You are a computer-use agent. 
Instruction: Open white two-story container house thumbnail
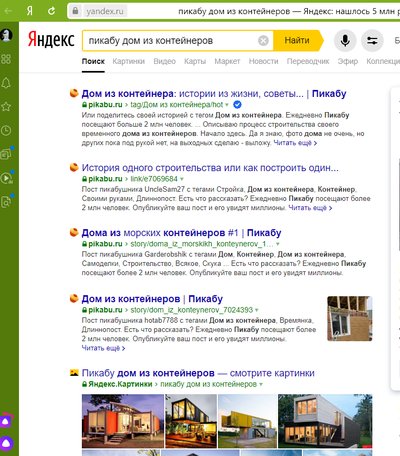click(x=325, y=421)
